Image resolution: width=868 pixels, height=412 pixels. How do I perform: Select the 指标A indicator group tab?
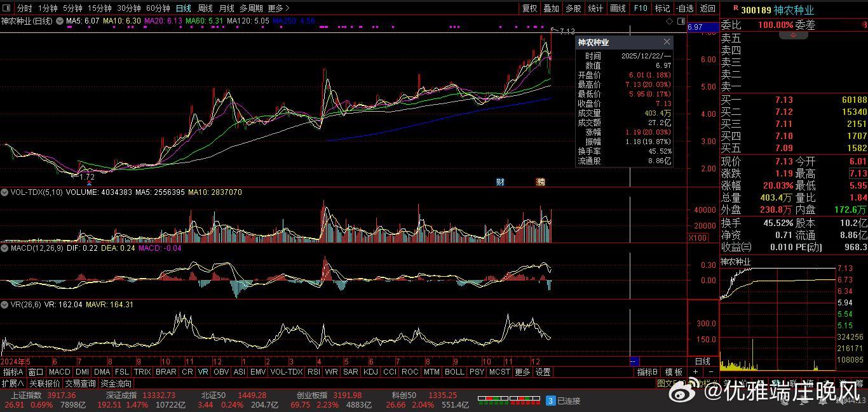coord(13,372)
